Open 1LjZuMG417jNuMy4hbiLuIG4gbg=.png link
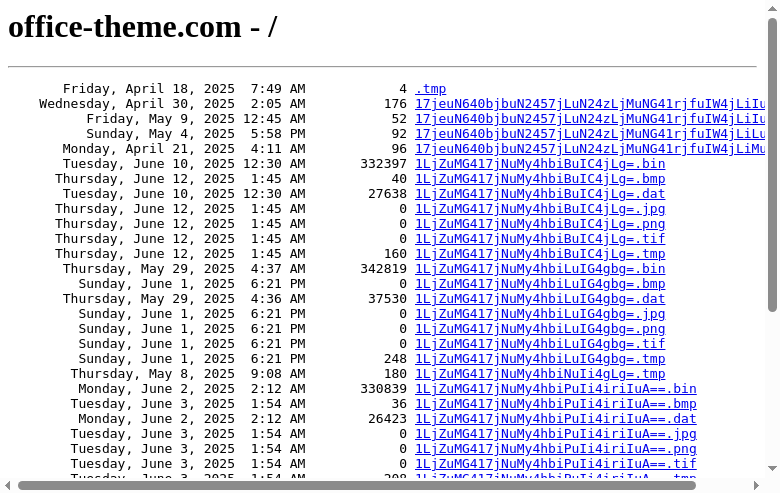The image size is (780, 493). 540,329
